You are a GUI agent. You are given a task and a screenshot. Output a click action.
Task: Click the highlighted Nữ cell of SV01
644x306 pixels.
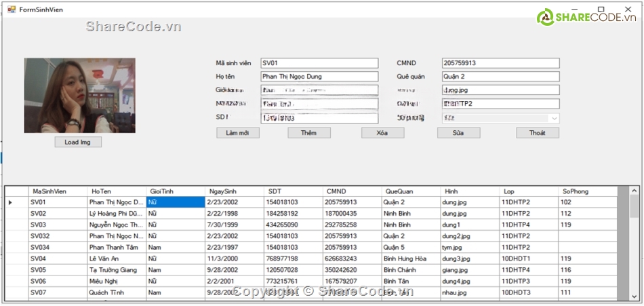(x=176, y=202)
